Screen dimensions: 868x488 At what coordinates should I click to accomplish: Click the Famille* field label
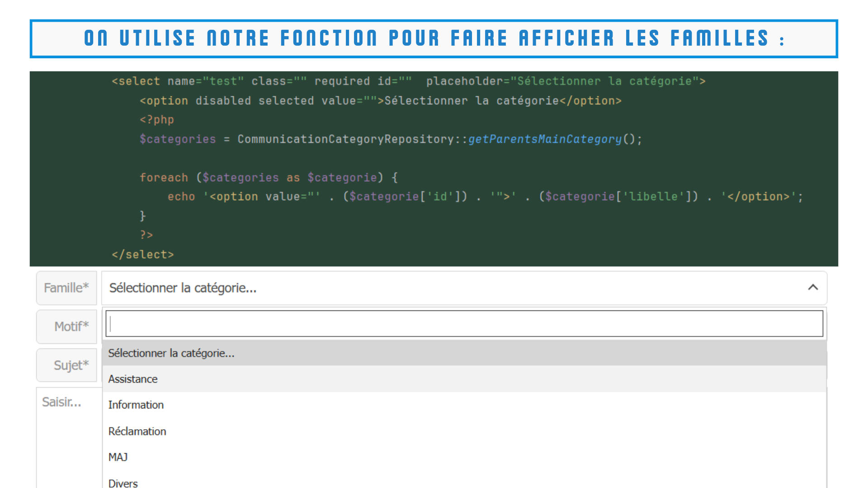tap(66, 288)
